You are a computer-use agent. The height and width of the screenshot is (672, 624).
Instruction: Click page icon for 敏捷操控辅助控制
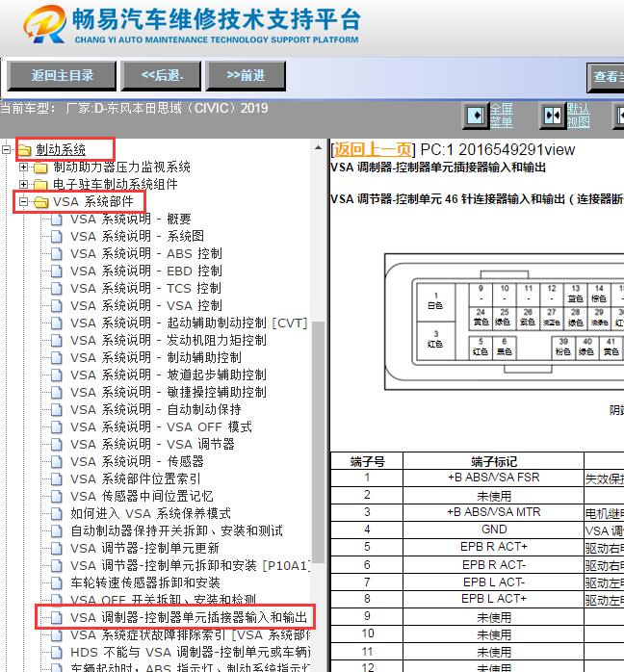56,392
